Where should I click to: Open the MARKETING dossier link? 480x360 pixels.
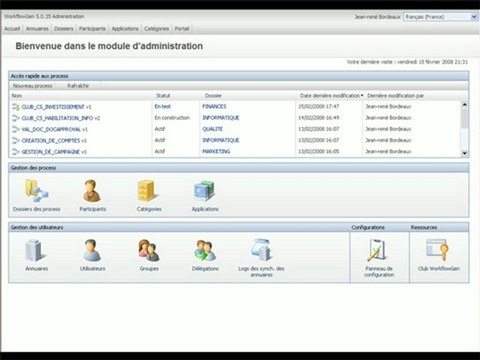216,151
